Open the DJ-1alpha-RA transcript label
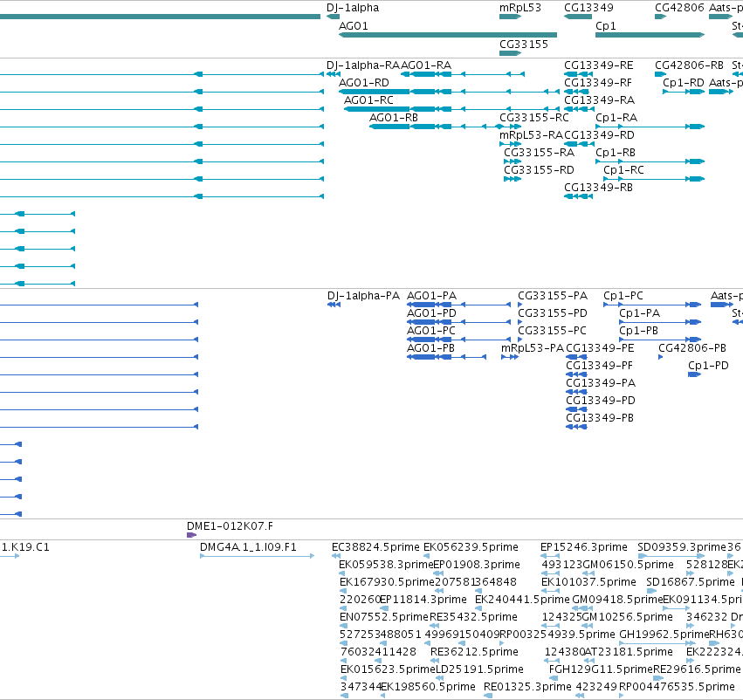The height and width of the screenshot is (700, 743). pyautogui.click(x=363, y=65)
